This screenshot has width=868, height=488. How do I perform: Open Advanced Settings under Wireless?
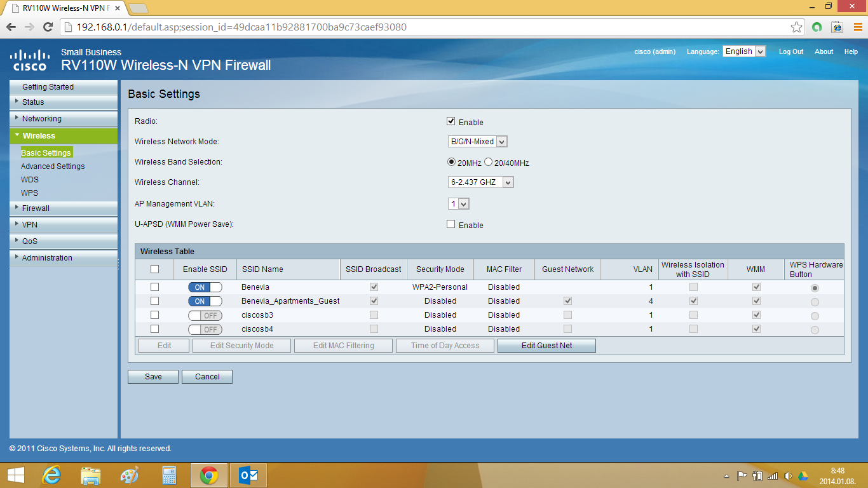(53, 166)
